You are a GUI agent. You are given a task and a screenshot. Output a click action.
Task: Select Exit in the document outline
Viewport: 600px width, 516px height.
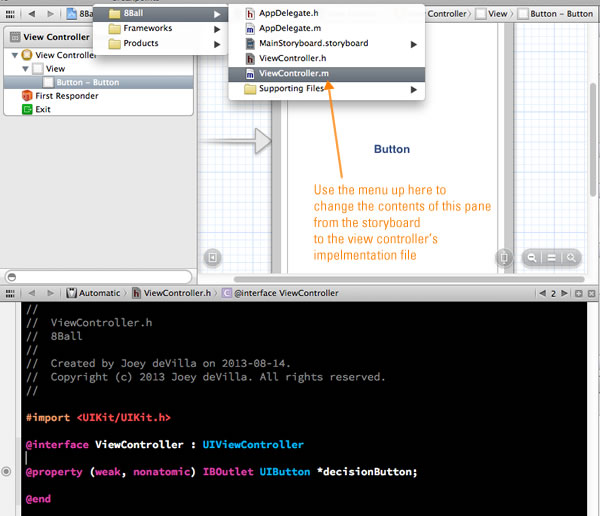click(x=98, y=109)
